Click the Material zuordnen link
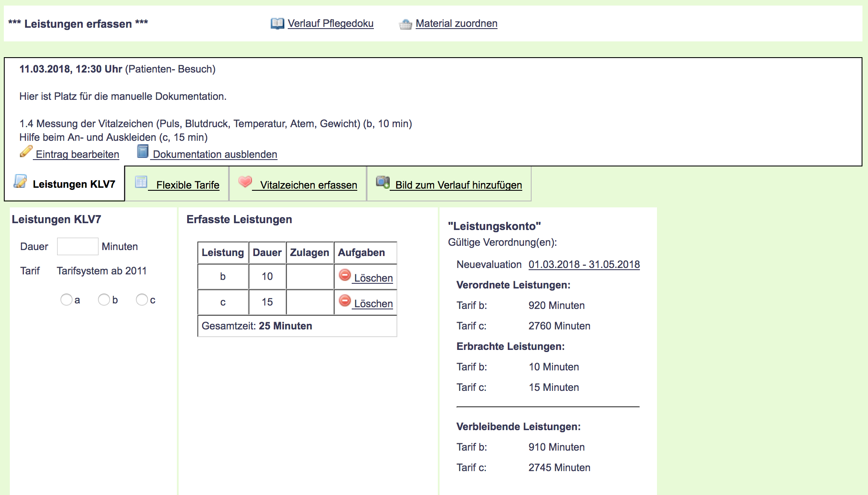The image size is (868, 495). [456, 23]
